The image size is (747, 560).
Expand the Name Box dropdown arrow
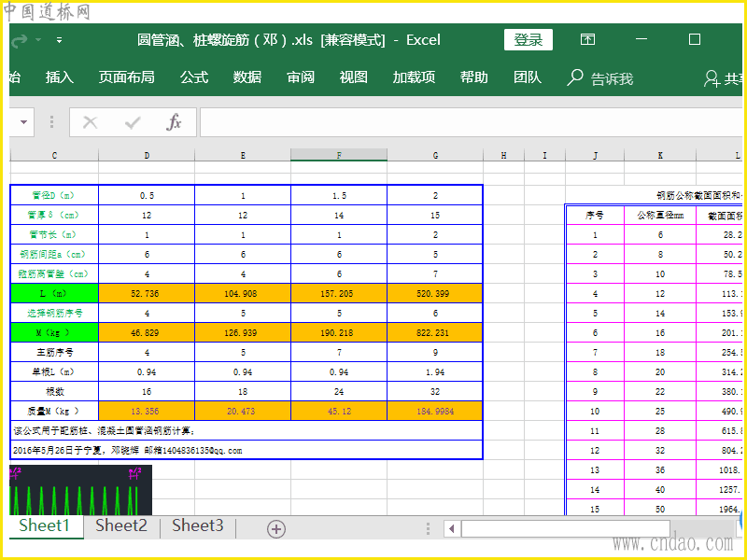click(x=22, y=122)
